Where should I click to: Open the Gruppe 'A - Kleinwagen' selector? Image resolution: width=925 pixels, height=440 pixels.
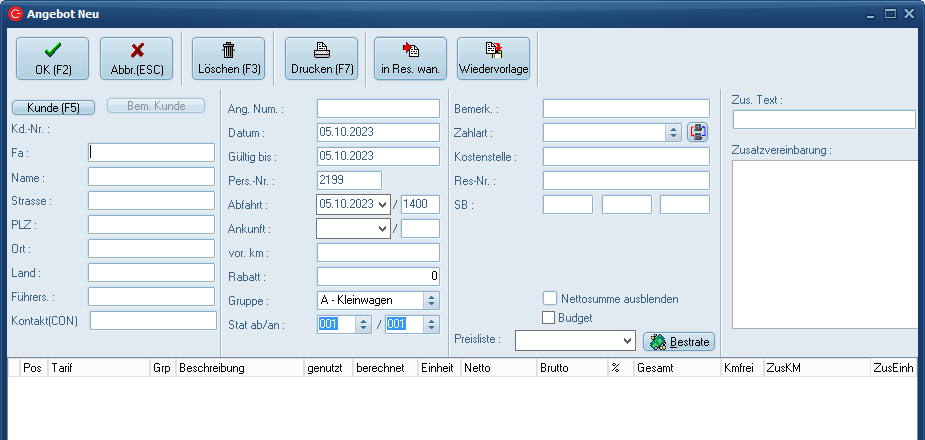(431, 300)
